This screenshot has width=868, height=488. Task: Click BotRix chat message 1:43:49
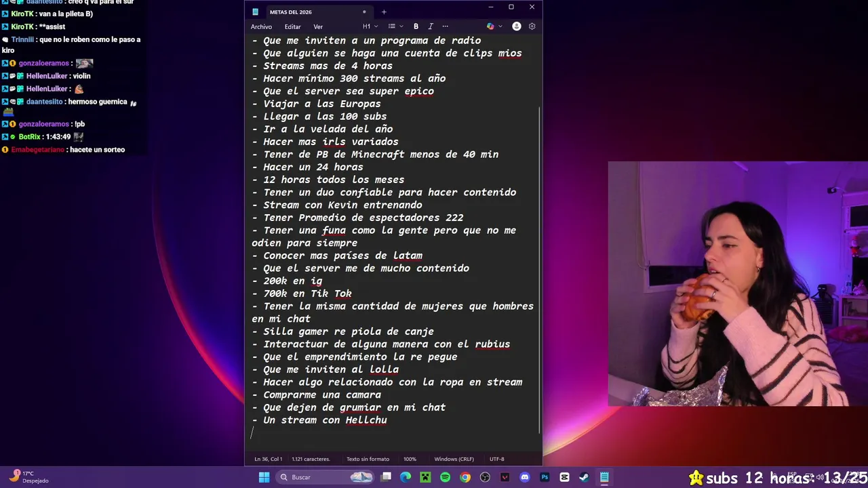tap(42, 136)
